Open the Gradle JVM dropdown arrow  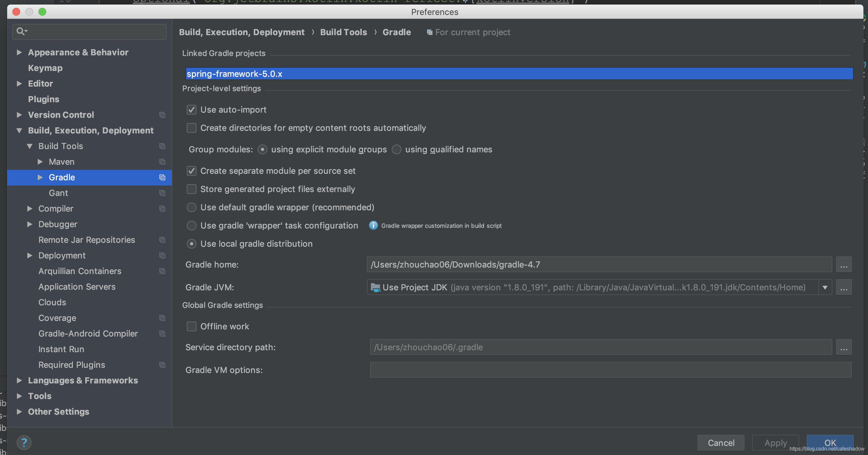(824, 287)
